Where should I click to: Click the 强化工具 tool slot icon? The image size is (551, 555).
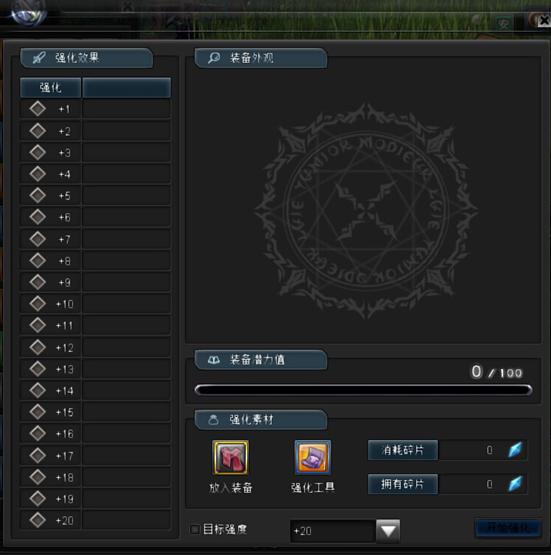click(313, 457)
